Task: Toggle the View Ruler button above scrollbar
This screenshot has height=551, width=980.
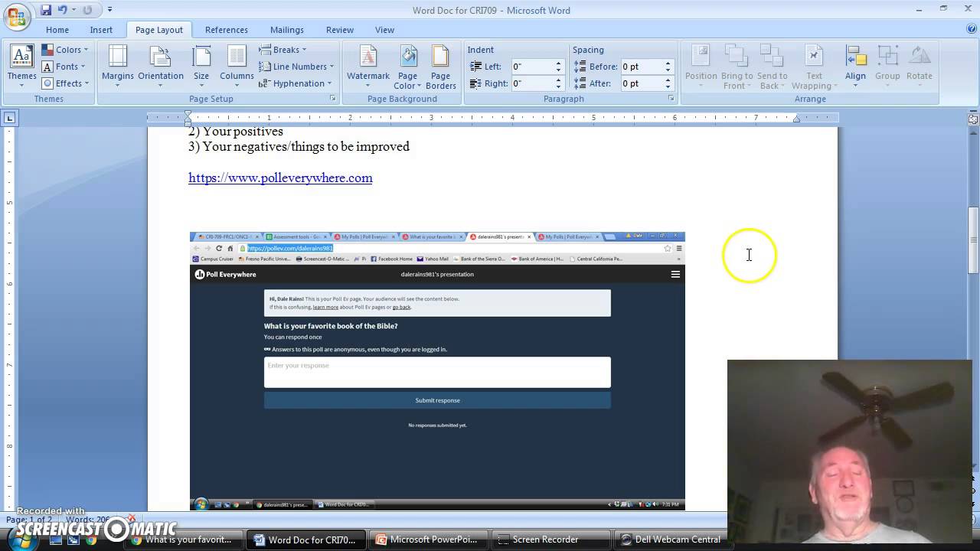Action: pyautogui.click(x=973, y=119)
